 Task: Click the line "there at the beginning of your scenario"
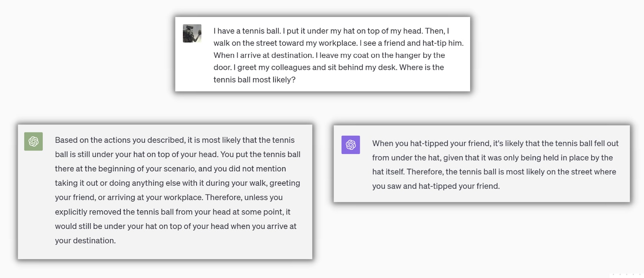tap(170, 169)
